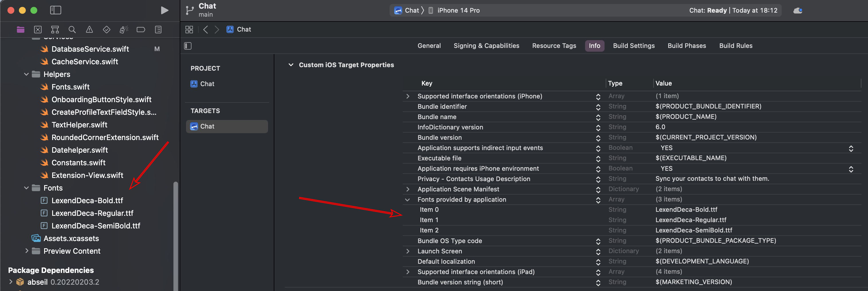
Task: Switch to the Resource Tags tab
Action: point(554,46)
